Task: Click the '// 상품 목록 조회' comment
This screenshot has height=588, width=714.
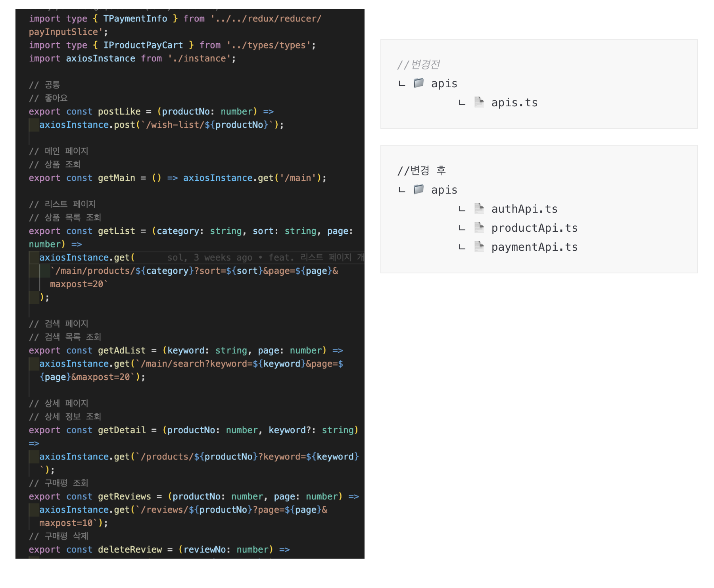Action: 65,217
